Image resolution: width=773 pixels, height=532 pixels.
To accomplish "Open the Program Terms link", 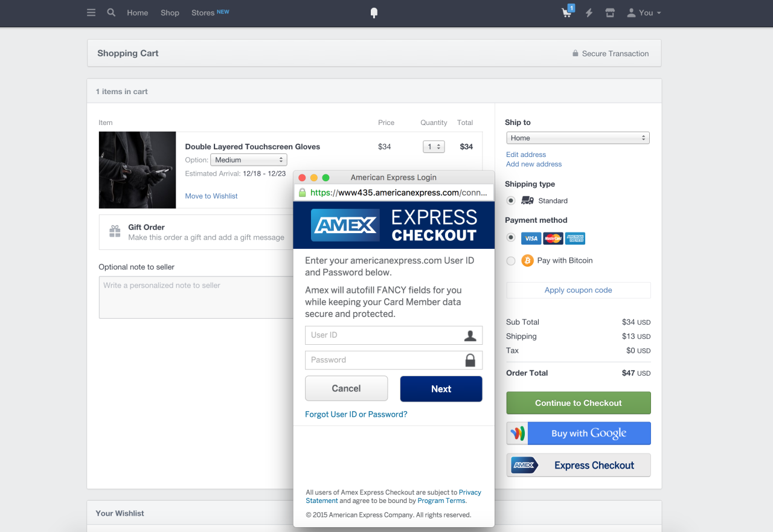I will click(x=441, y=501).
